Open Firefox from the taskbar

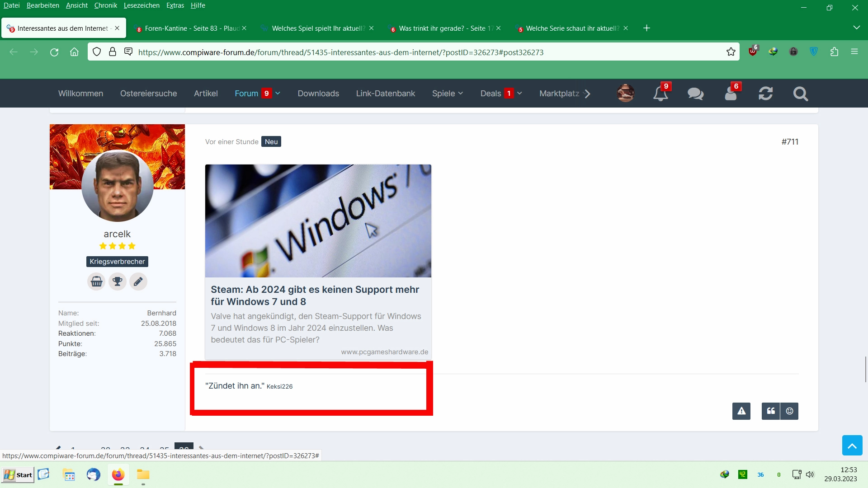click(118, 475)
